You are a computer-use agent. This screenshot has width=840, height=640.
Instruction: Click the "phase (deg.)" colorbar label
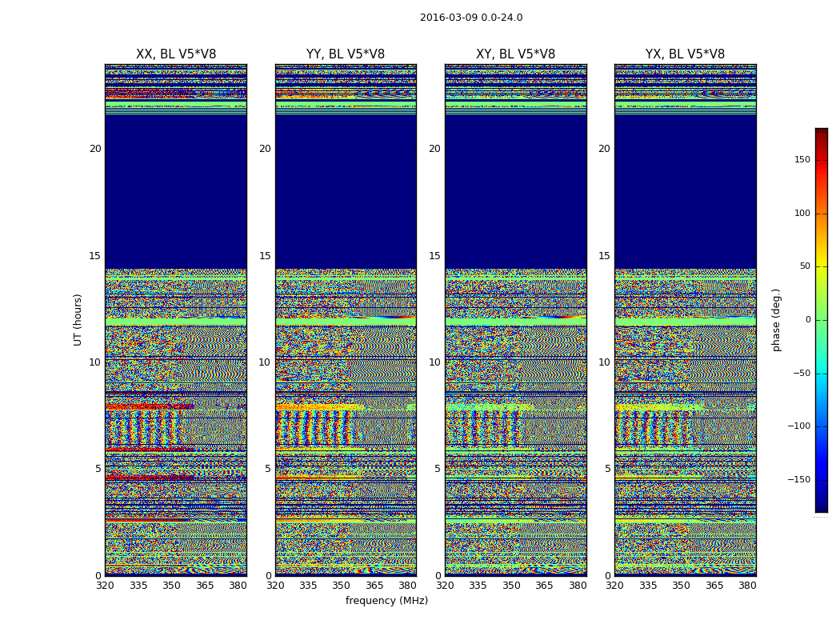click(x=776, y=320)
